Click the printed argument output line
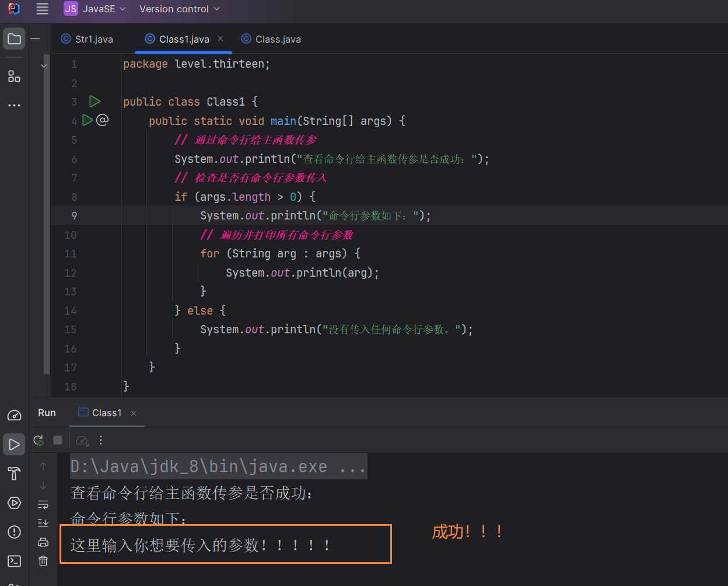Screen dimensions: 728x586 (201, 546)
